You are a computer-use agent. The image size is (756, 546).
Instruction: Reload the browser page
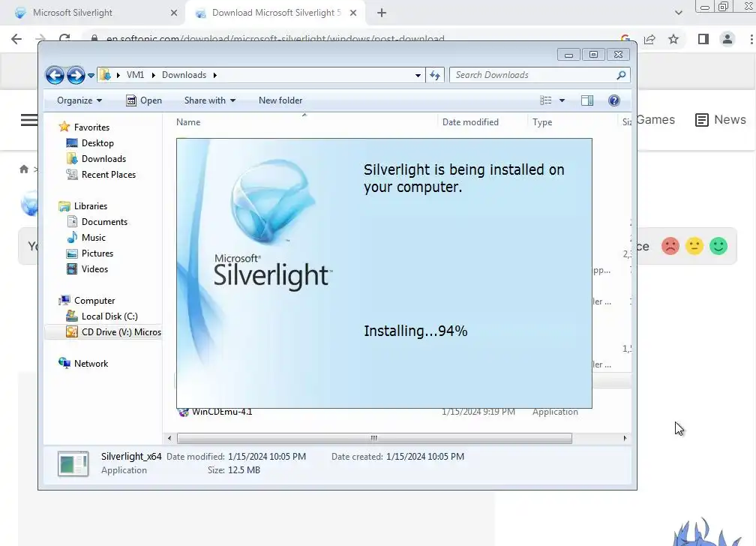[64, 38]
